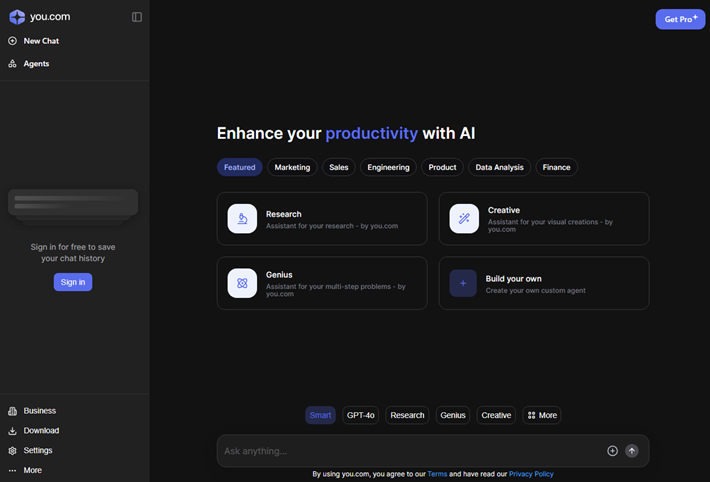Click the send arrow icon

point(632,451)
